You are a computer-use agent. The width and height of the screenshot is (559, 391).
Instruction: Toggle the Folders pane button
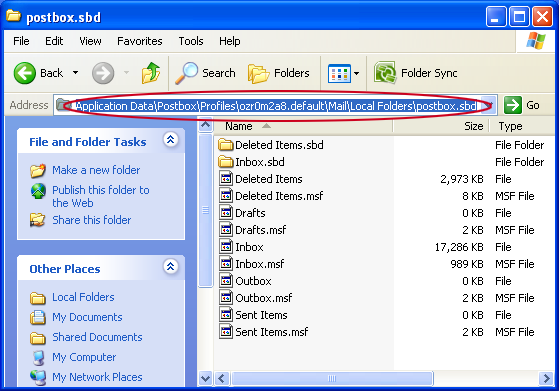(x=278, y=73)
